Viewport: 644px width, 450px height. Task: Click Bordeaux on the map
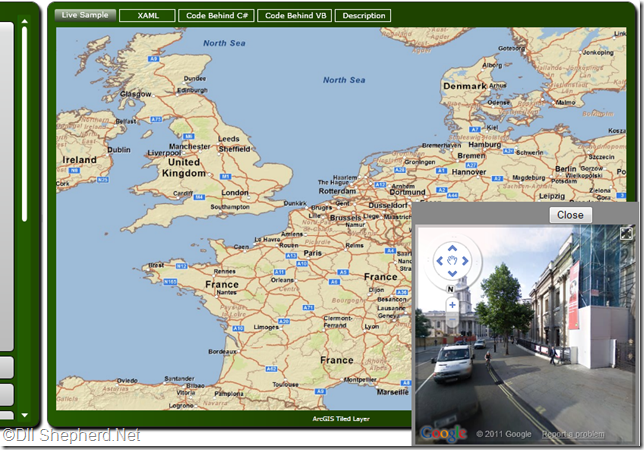click(x=222, y=352)
